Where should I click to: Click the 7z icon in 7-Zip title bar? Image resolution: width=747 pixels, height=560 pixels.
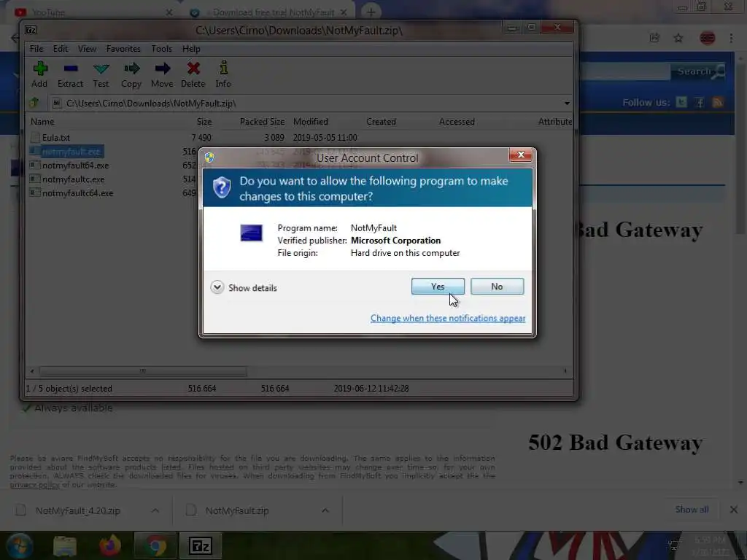(31, 30)
